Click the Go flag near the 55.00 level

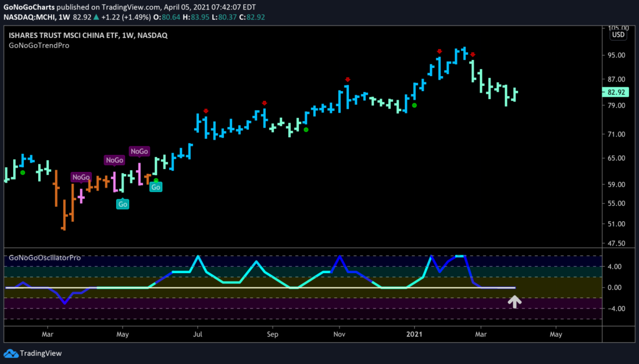pos(123,204)
